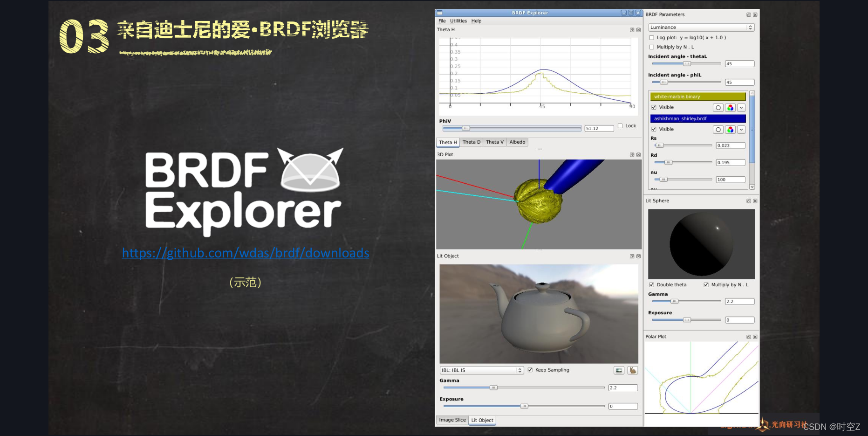868x436 pixels.
Task: Float the Lit Object dock panel
Action: pyautogui.click(x=632, y=256)
